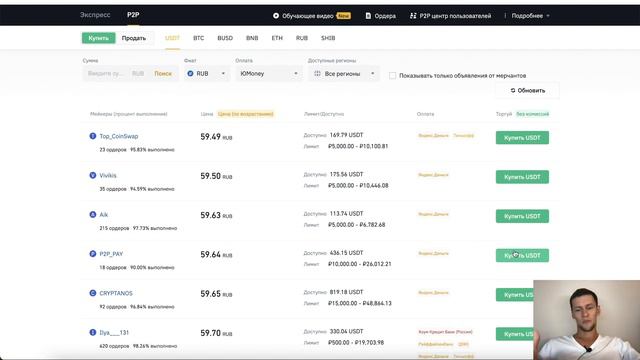The height and width of the screenshot is (360, 640).
Task: Click the globe icon in regions selector
Action: 317,73
